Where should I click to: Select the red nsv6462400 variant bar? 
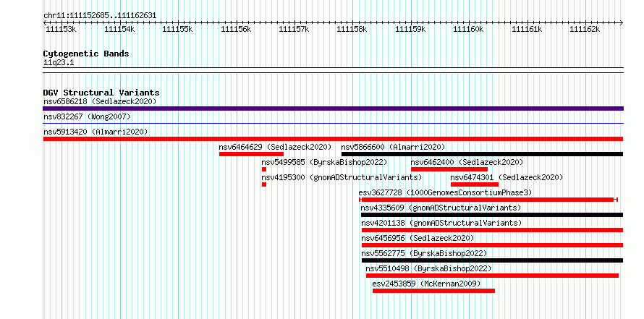coord(449,169)
